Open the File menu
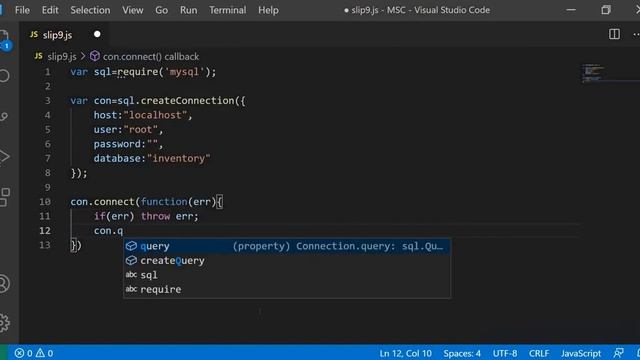The height and width of the screenshot is (360, 640). click(22, 10)
